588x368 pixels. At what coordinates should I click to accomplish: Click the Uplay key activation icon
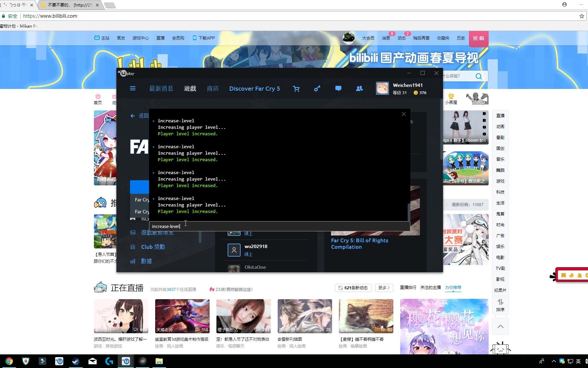[317, 89]
